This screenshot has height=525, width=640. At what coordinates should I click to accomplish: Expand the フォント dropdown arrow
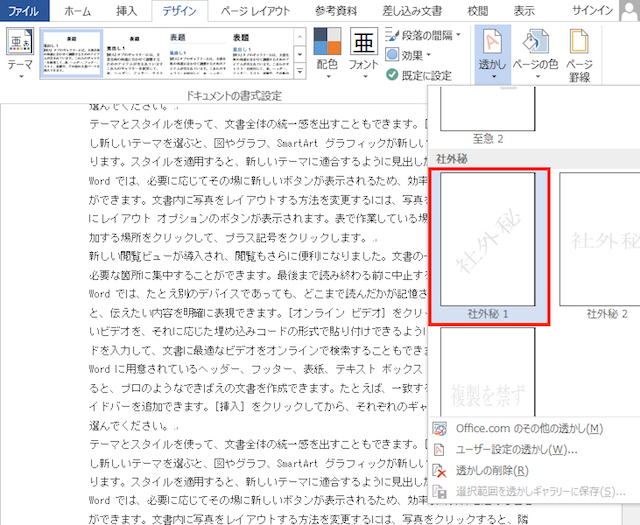coord(364,76)
